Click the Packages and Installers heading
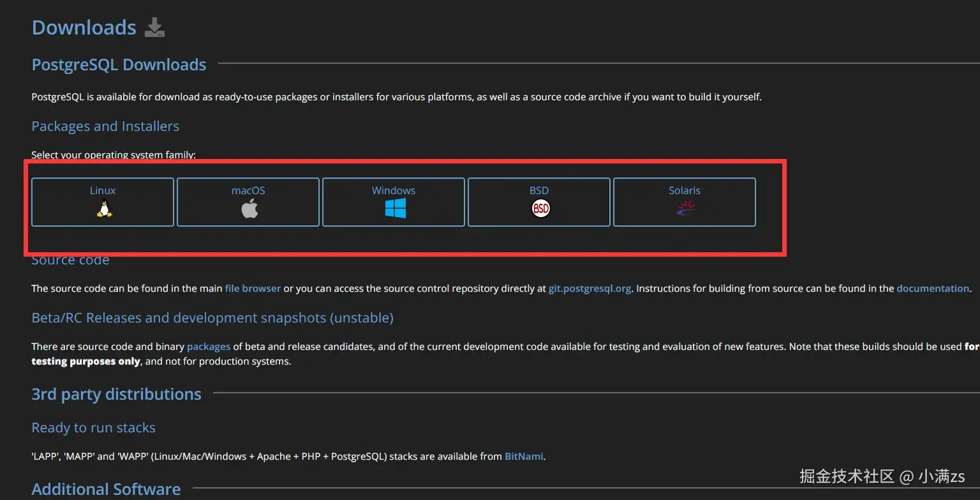Image resolution: width=980 pixels, height=500 pixels. (x=105, y=126)
